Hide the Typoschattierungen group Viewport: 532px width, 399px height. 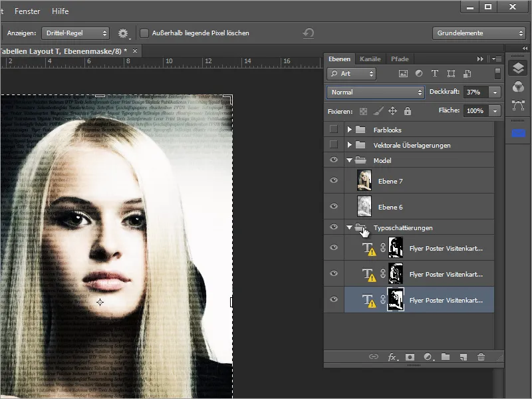[334, 227]
